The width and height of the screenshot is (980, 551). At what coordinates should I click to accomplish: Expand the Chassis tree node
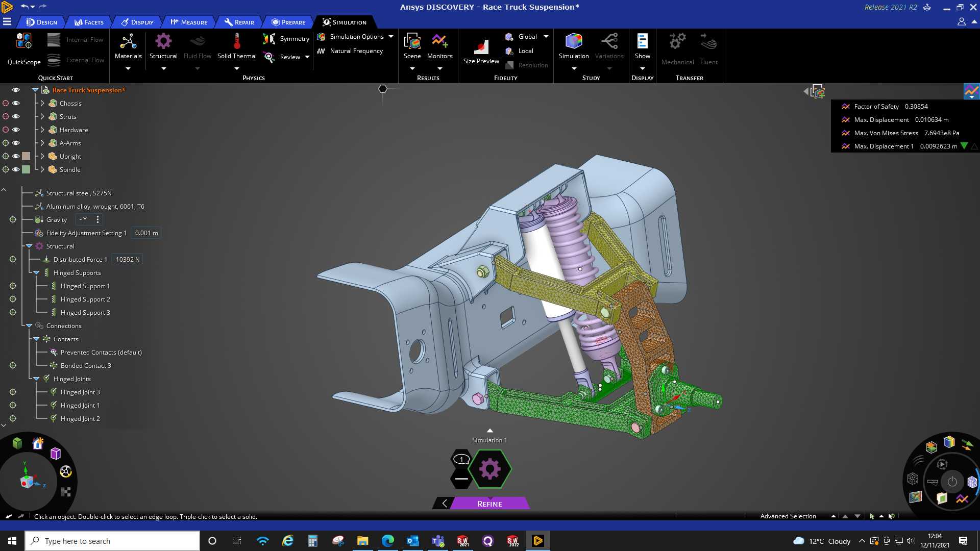[x=42, y=103]
